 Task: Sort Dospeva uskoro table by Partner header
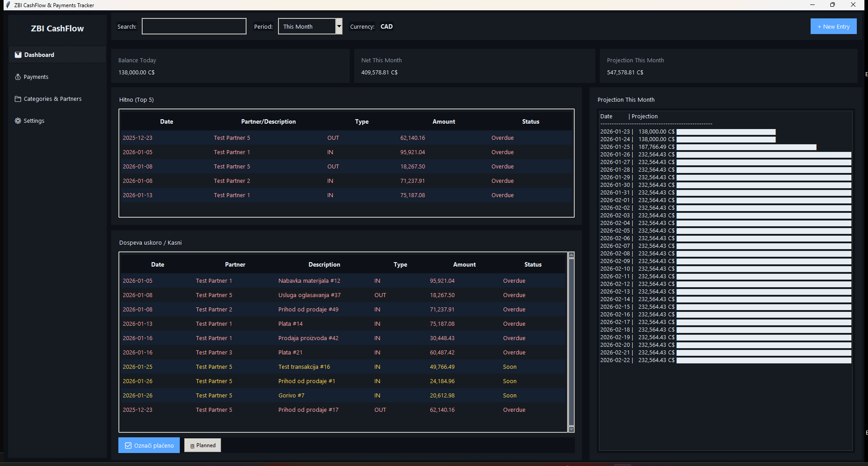235,264
